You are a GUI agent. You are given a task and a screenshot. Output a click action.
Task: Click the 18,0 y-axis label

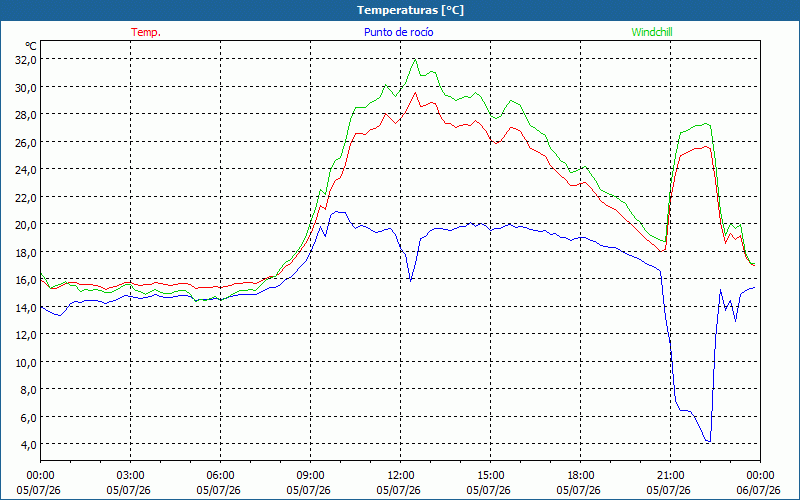coord(24,253)
